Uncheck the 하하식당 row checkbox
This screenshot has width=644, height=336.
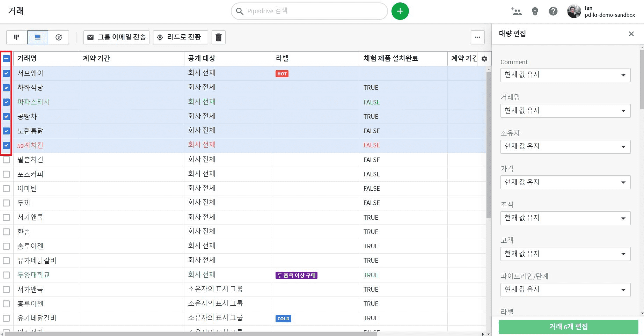tap(6, 88)
